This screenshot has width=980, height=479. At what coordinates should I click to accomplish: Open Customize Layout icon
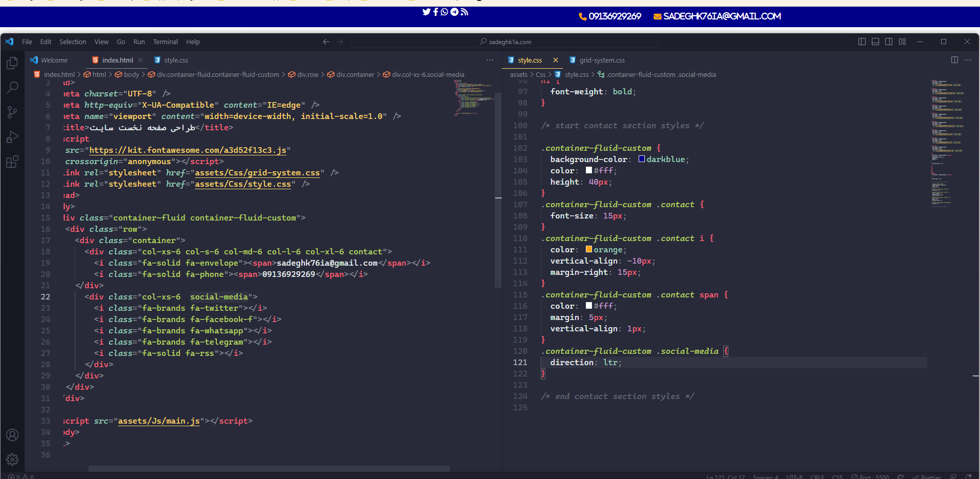[x=903, y=42]
